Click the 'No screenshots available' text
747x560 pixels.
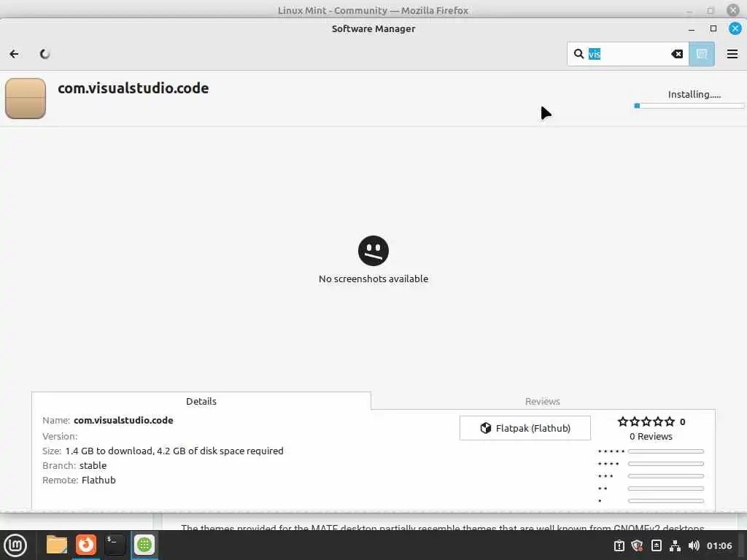373,279
